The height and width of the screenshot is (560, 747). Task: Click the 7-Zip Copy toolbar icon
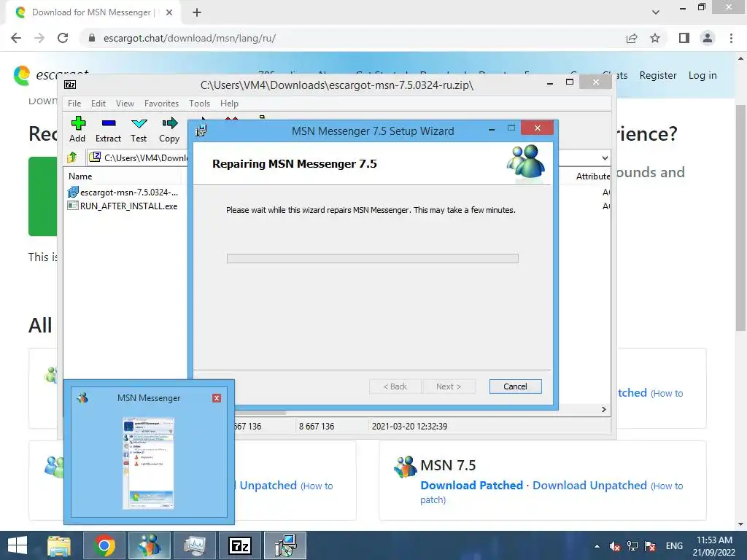169,130
